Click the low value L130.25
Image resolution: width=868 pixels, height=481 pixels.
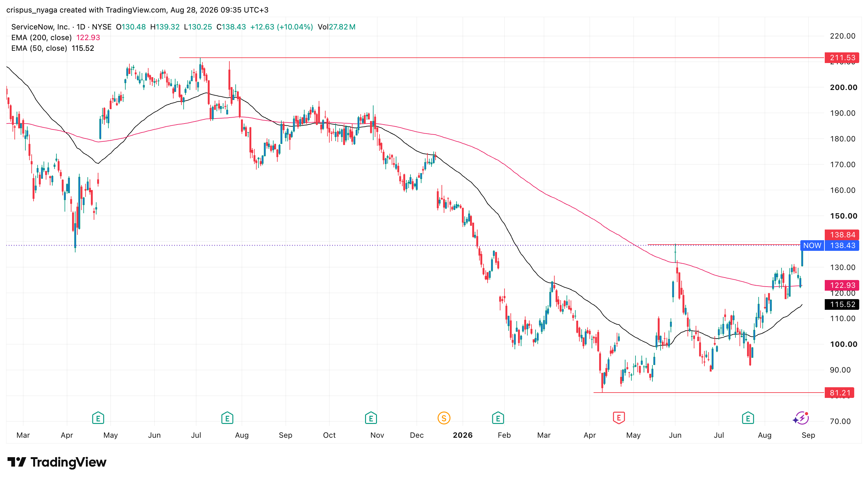point(198,27)
